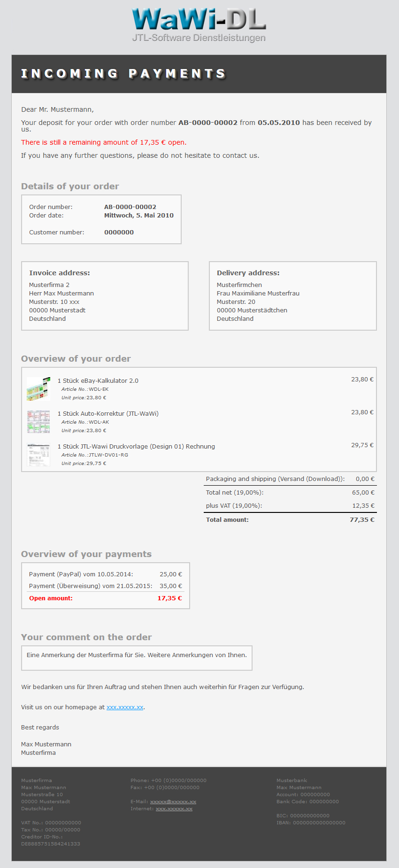Image resolution: width=399 pixels, height=868 pixels.
Task: Open the eBay-Kalkulator 2.0 product thumbnail
Action: (38, 388)
